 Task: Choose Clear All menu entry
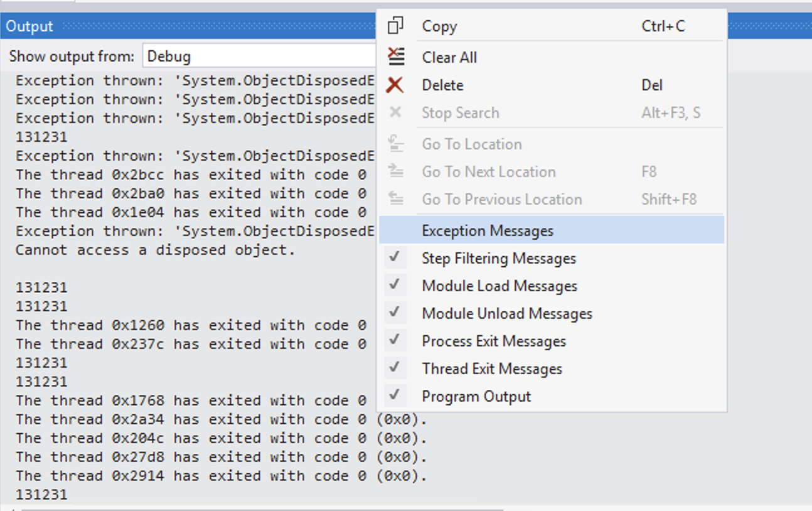tap(552, 57)
